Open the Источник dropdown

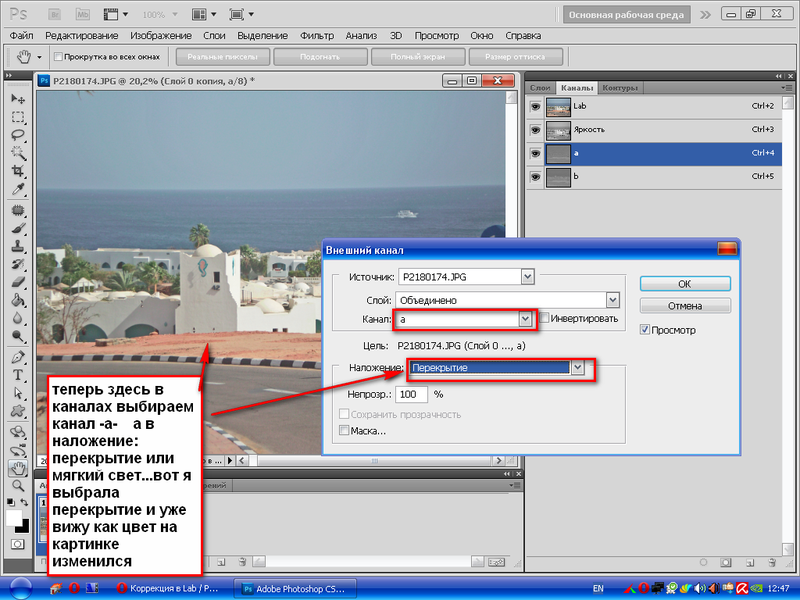528,277
